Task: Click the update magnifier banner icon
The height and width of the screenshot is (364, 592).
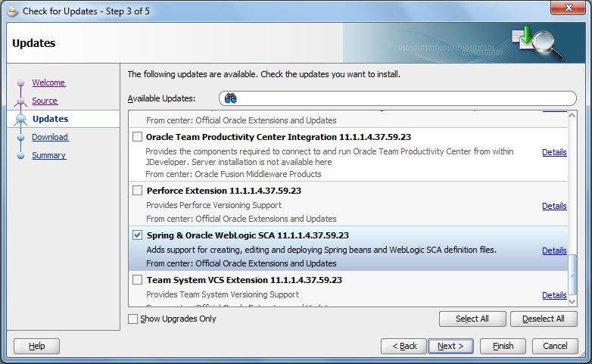Action: (537, 42)
